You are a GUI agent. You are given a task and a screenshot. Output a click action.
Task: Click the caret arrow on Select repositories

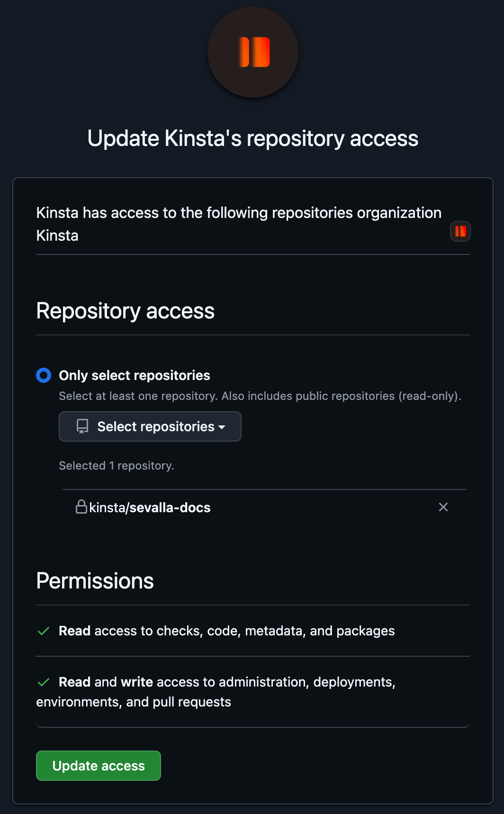click(x=221, y=427)
